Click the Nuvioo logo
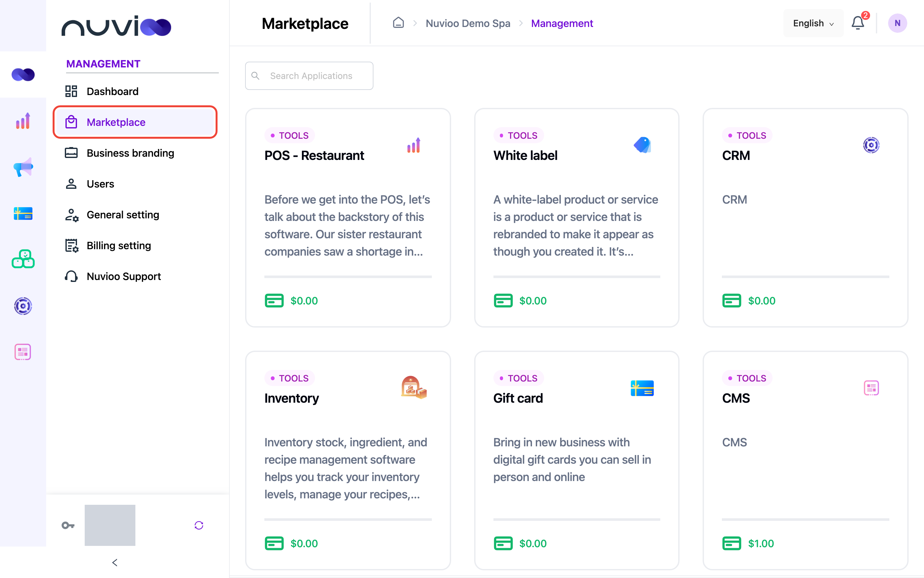Viewport: 924px width, 578px height. [x=116, y=26]
